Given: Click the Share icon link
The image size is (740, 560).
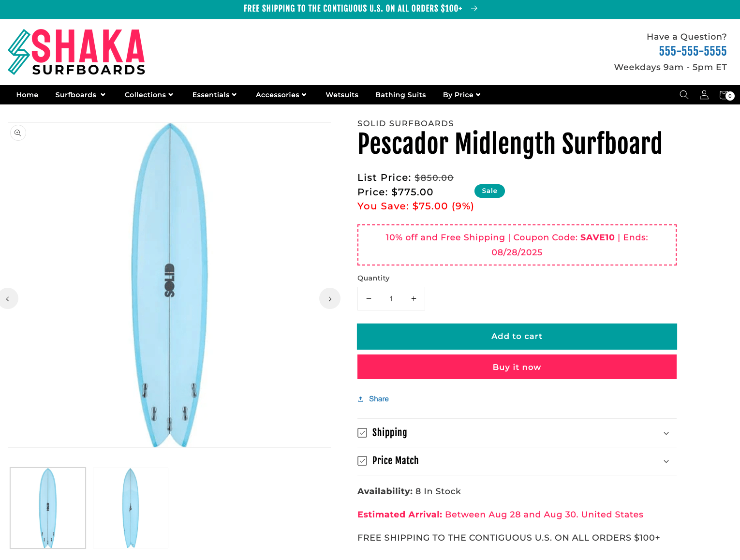Looking at the screenshot, I should click(x=373, y=399).
